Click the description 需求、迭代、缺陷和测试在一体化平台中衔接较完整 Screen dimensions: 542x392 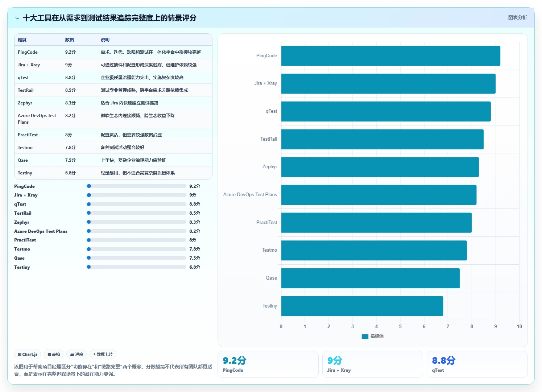pyautogui.click(x=151, y=52)
